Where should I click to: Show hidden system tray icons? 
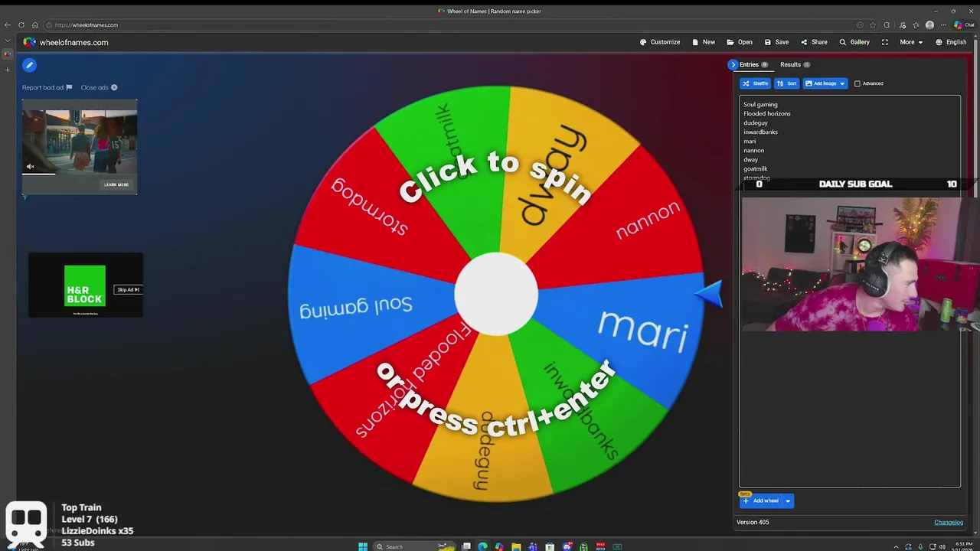(x=897, y=546)
